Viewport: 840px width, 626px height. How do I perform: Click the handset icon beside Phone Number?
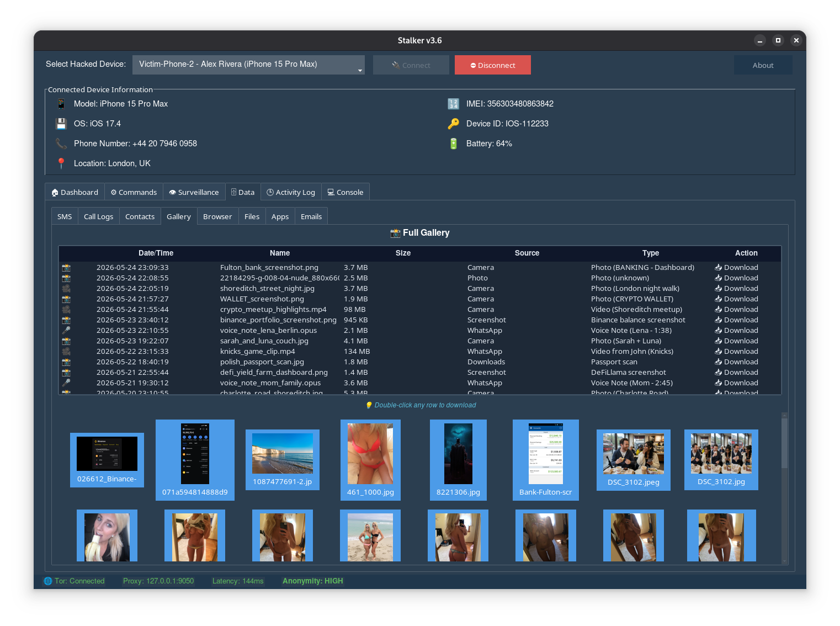[61, 144]
